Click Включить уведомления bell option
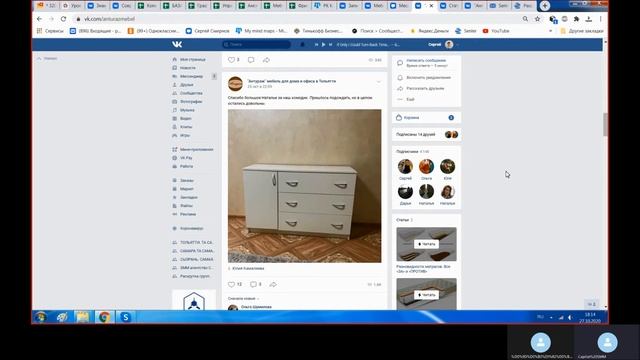640x360 pixels. click(428, 78)
